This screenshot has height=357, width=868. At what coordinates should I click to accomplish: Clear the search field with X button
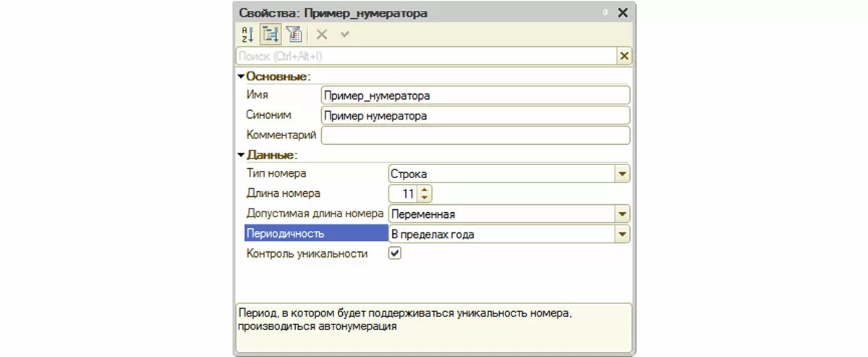coord(624,56)
